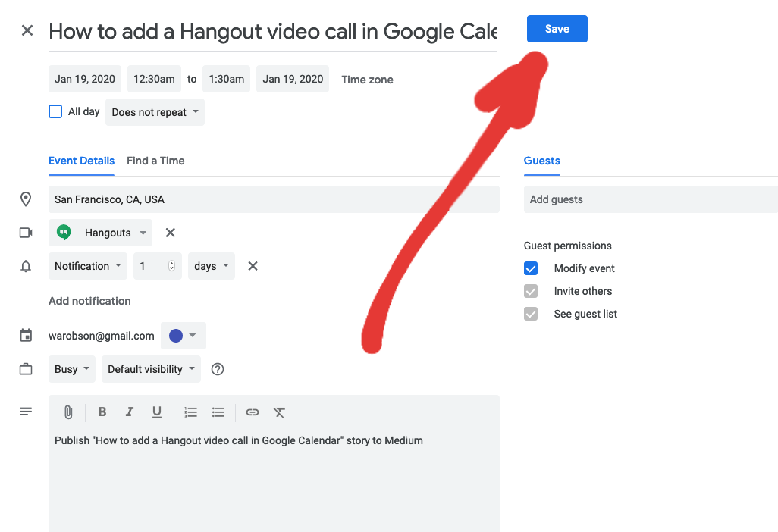Close the event editor with the X icon
This screenshot has height=532, width=778.
click(x=27, y=31)
